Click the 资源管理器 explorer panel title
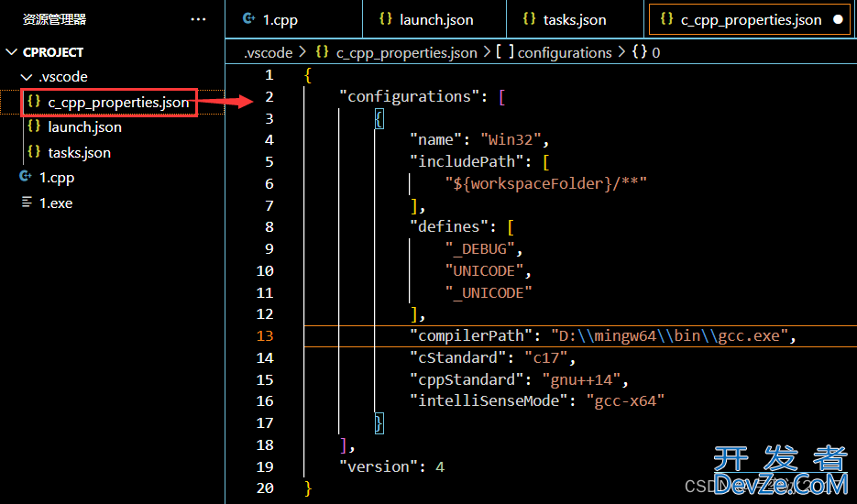The image size is (857, 504). pos(55,19)
